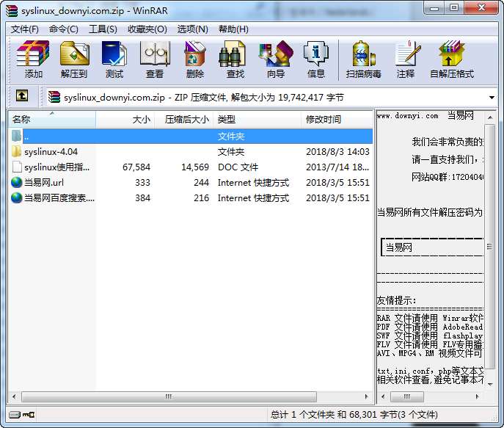
Task: Select the syslinux使用指... file name
Action: coord(57,167)
